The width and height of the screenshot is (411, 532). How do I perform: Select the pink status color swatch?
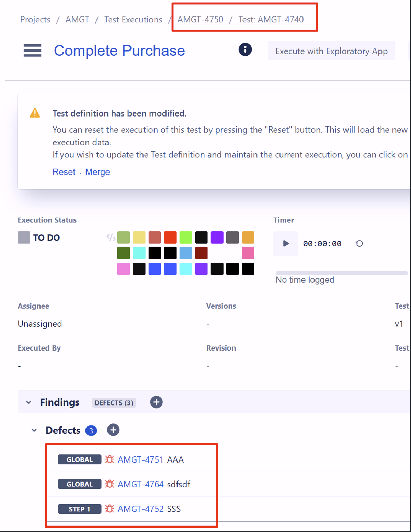[248, 253]
